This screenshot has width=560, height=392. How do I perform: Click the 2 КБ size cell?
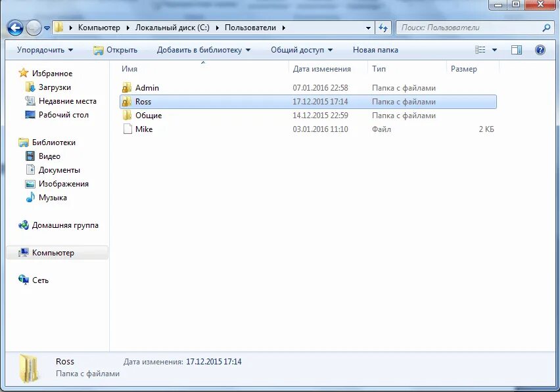click(486, 129)
